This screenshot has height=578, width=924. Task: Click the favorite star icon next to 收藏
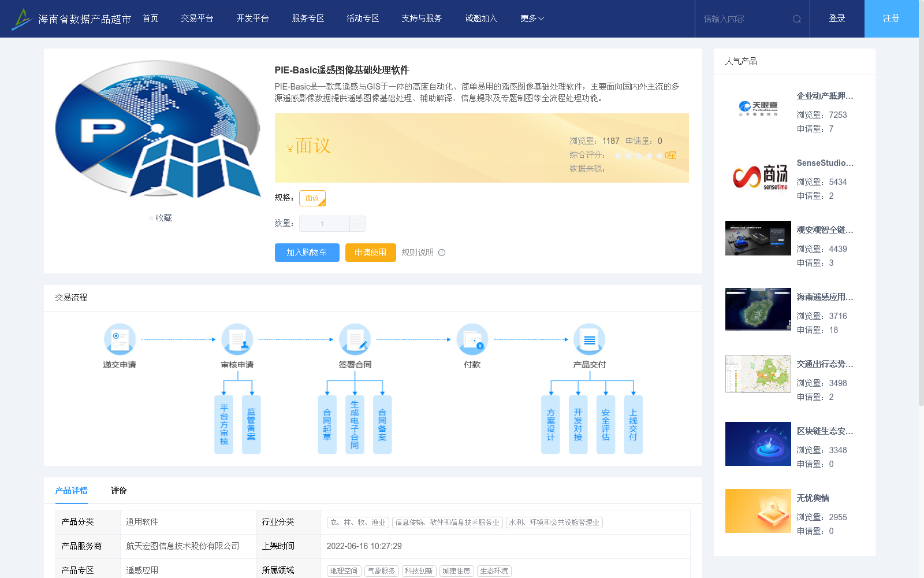(x=151, y=218)
